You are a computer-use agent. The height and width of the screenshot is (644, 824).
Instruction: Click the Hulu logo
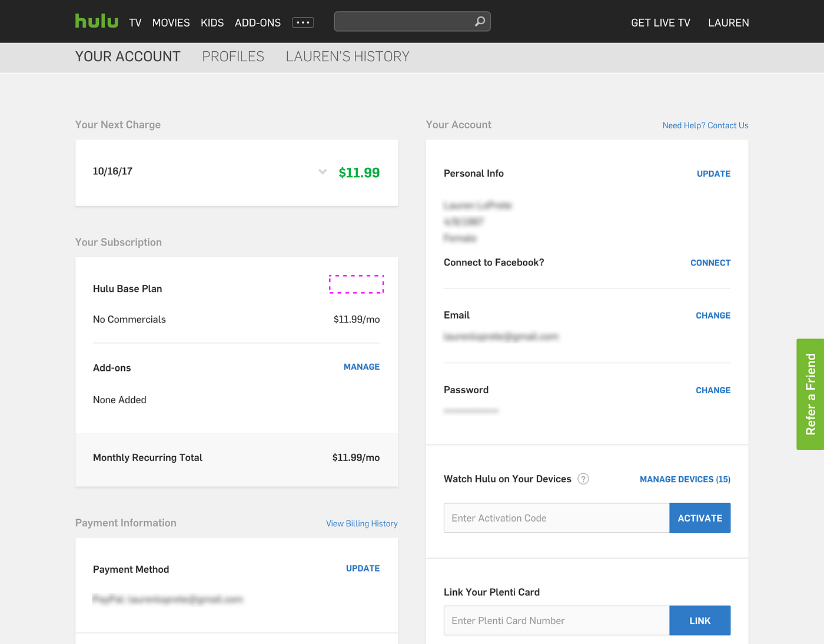(x=97, y=21)
